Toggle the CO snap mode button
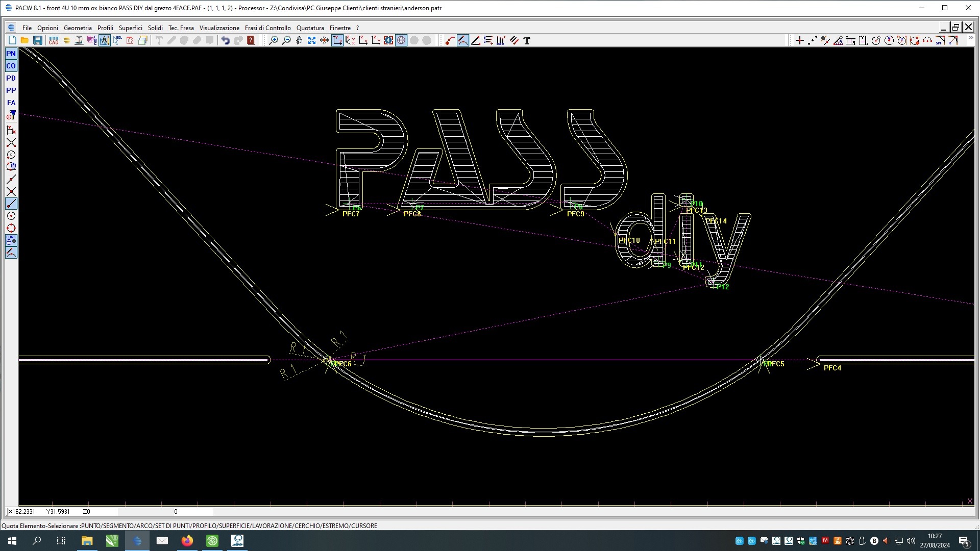 pos(11,66)
